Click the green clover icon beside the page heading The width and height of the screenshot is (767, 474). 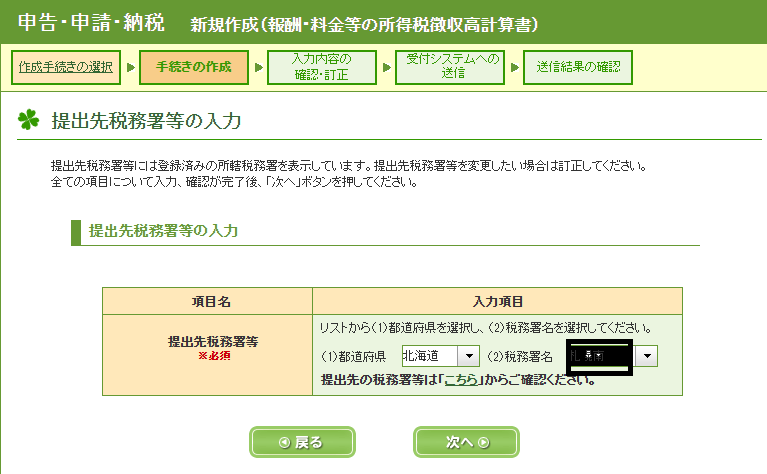[x=28, y=121]
